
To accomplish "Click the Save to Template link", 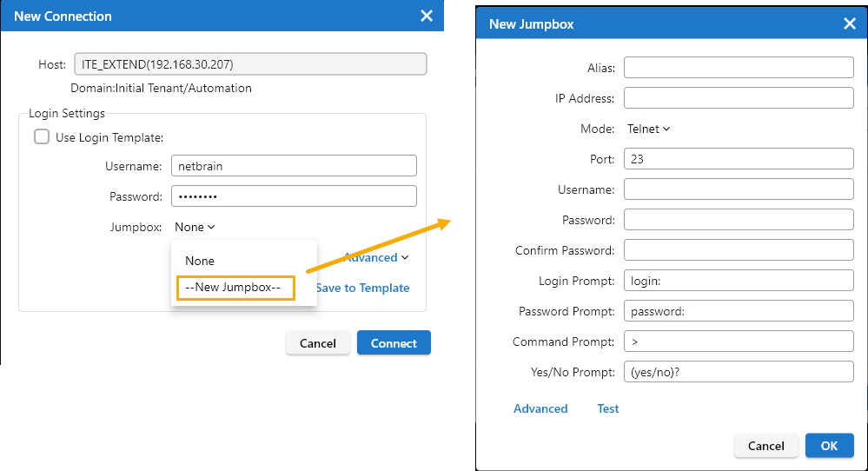I will (x=363, y=288).
